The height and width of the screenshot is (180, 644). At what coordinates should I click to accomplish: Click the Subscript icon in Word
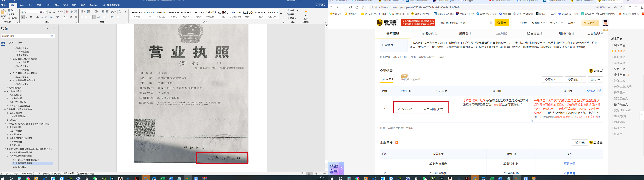pyautogui.click(x=42, y=17)
